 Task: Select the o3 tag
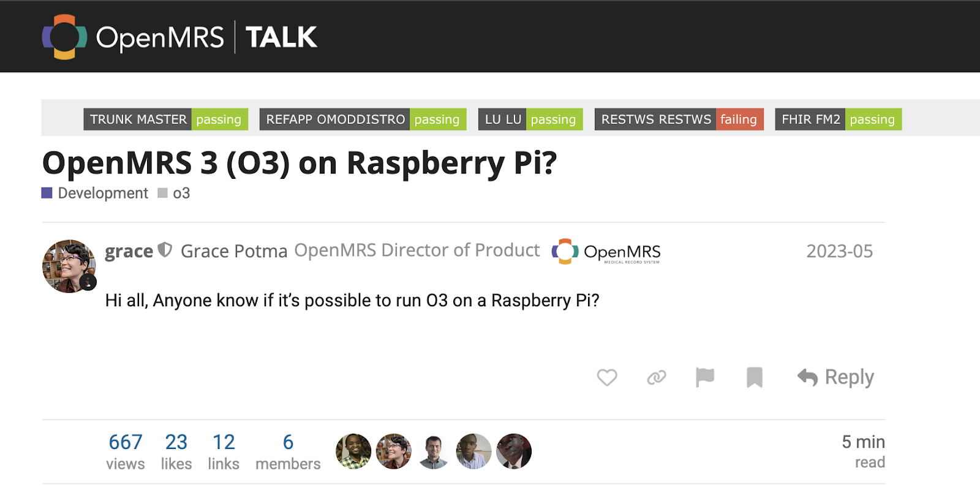(x=181, y=194)
